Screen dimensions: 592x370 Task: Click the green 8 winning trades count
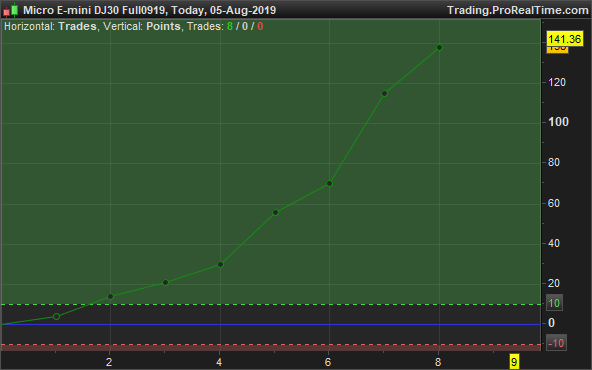pos(230,26)
